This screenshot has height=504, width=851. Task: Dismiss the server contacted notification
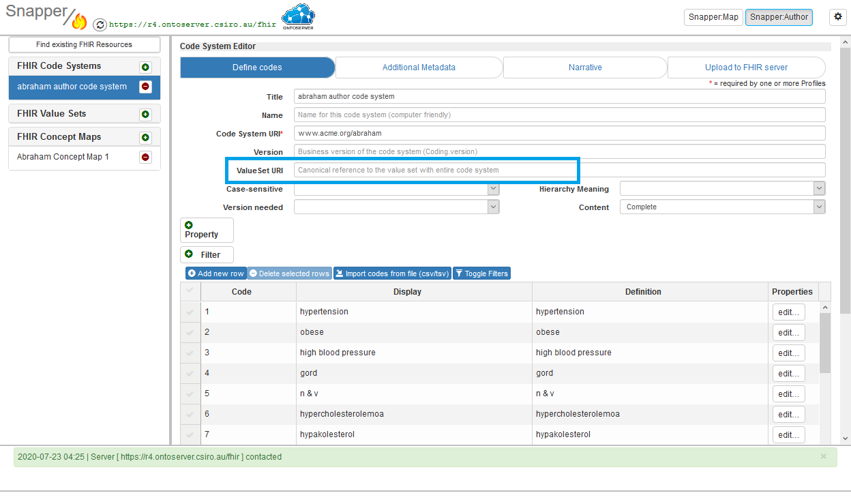823,456
